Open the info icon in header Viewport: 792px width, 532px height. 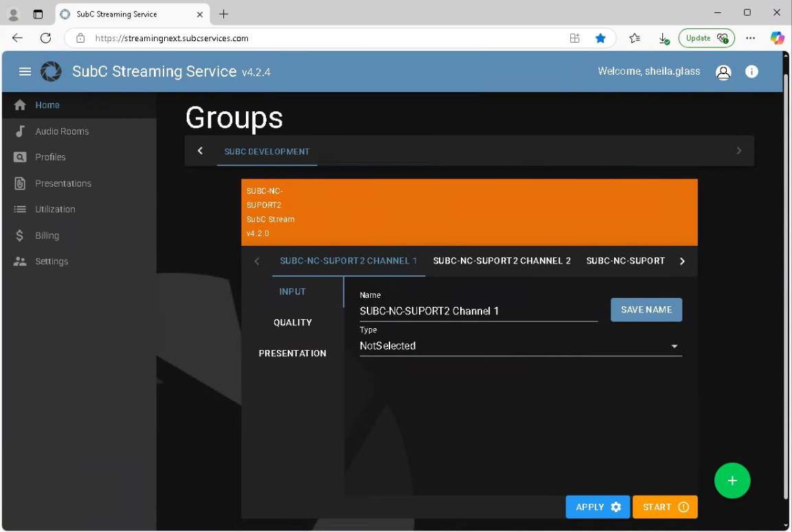pos(751,71)
